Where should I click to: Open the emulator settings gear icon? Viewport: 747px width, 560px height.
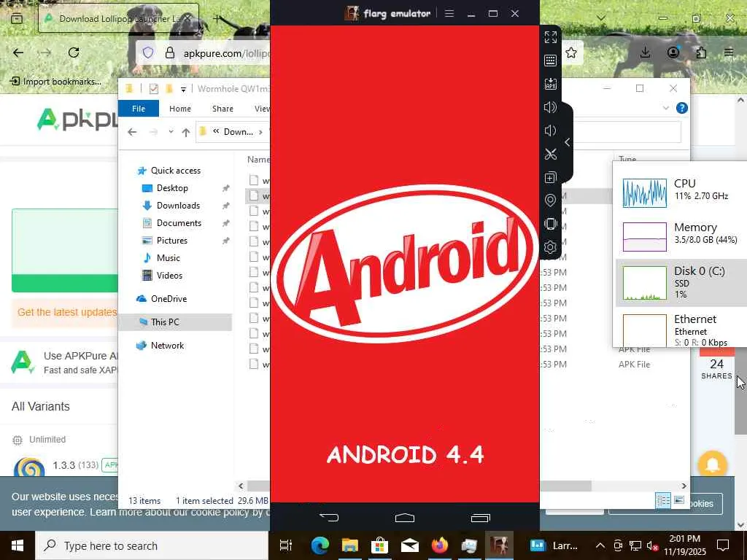550,247
